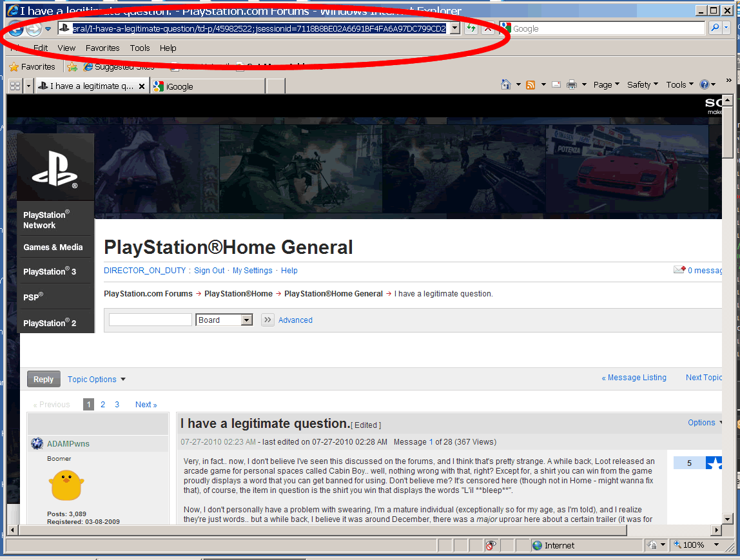Click the search magnifier icon
Viewport: 740px width, 560px height.
[x=715, y=28]
